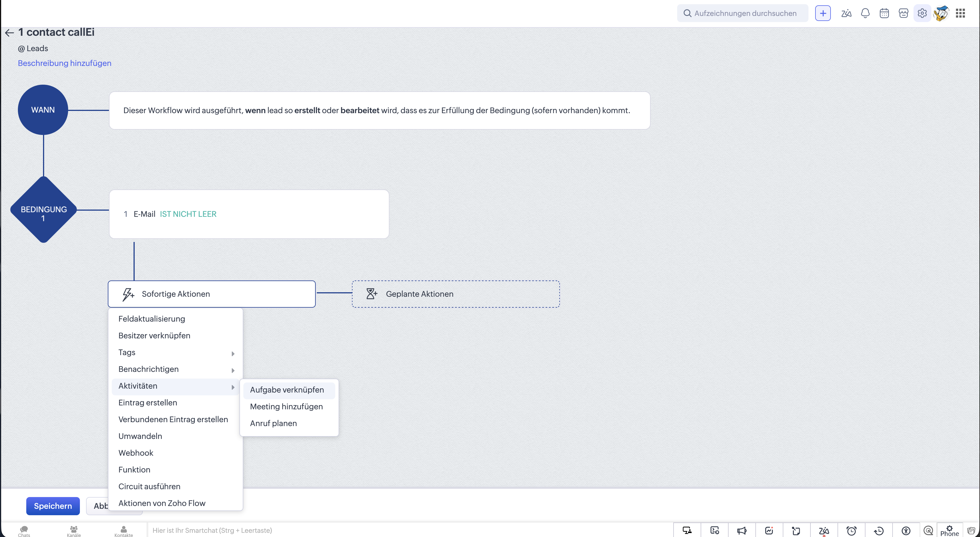Select Webhook from the actions menu
Screen dimensions: 980x537
pyautogui.click(x=176, y=453)
